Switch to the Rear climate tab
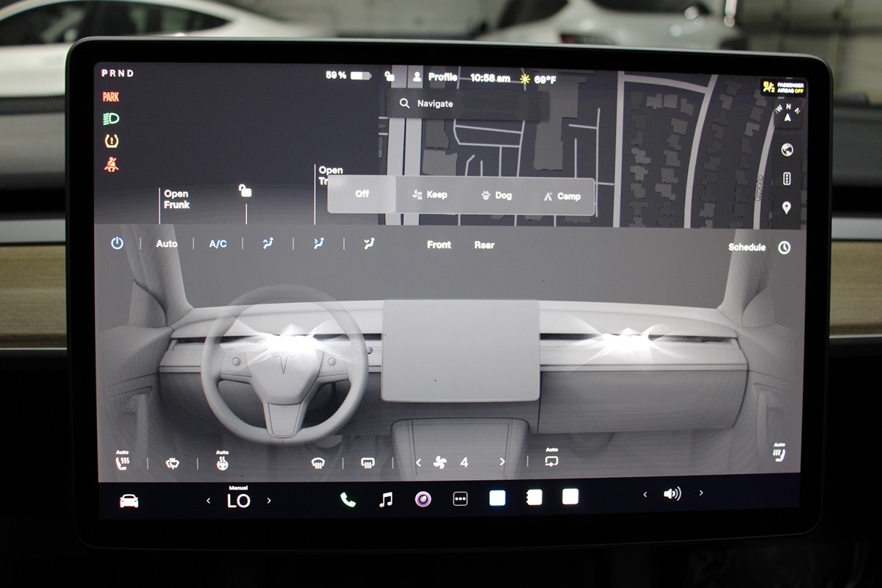Image resolution: width=882 pixels, height=588 pixels. coord(484,245)
